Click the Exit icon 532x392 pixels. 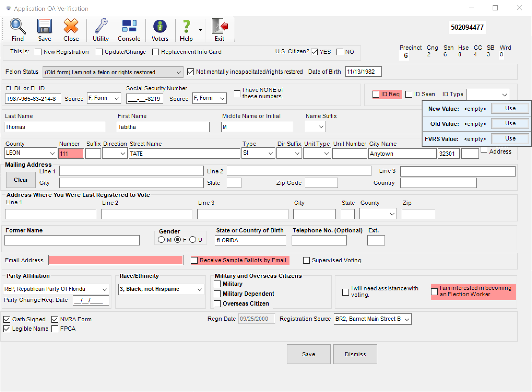(x=219, y=30)
